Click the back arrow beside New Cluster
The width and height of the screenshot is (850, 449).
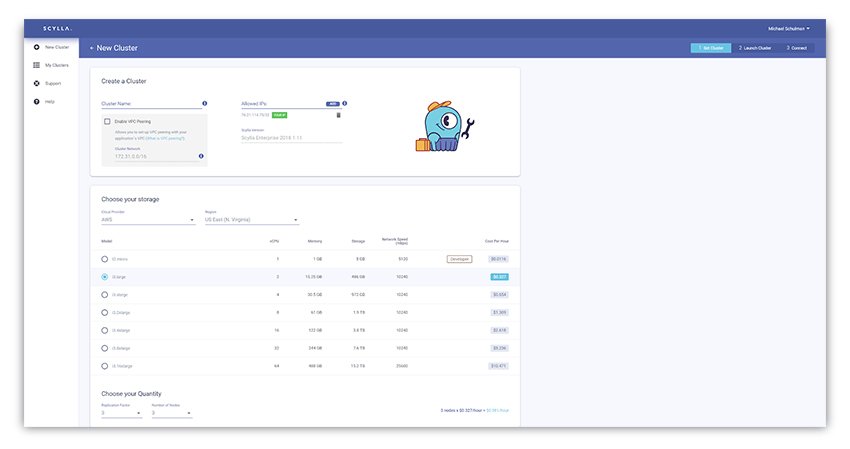[92, 48]
